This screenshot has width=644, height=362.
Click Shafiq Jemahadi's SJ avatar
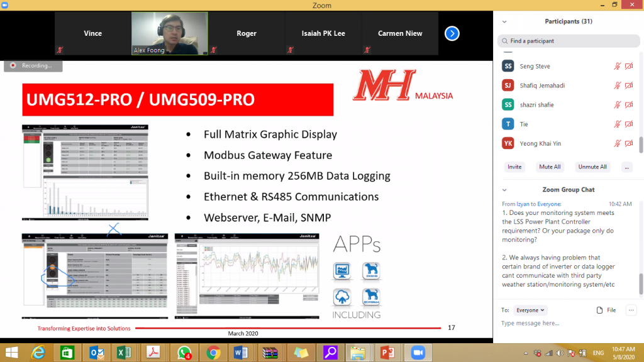tap(508, 85)
